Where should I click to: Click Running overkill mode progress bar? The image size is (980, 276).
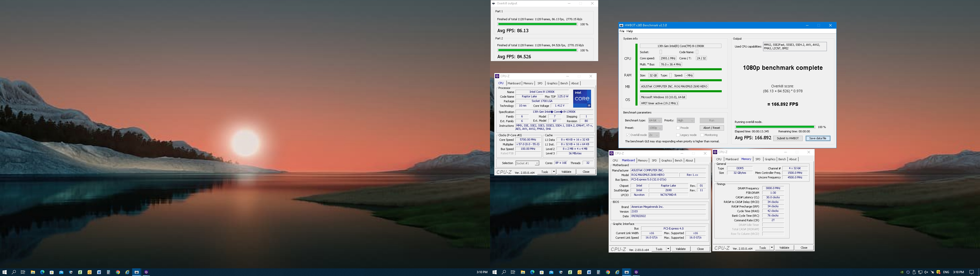pyautogui.click(x=775, y=127)
